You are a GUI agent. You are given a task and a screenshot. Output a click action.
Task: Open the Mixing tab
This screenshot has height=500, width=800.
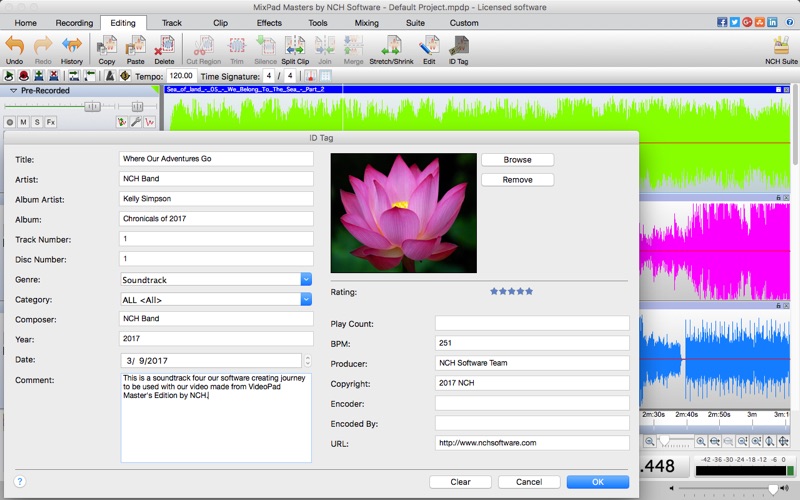tap(367, 22)
